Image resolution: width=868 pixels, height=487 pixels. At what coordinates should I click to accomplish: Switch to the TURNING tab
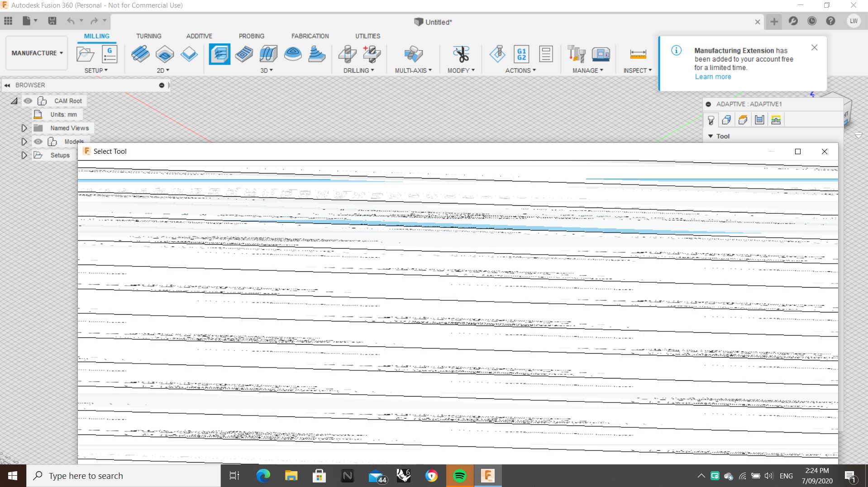point(149,36)
